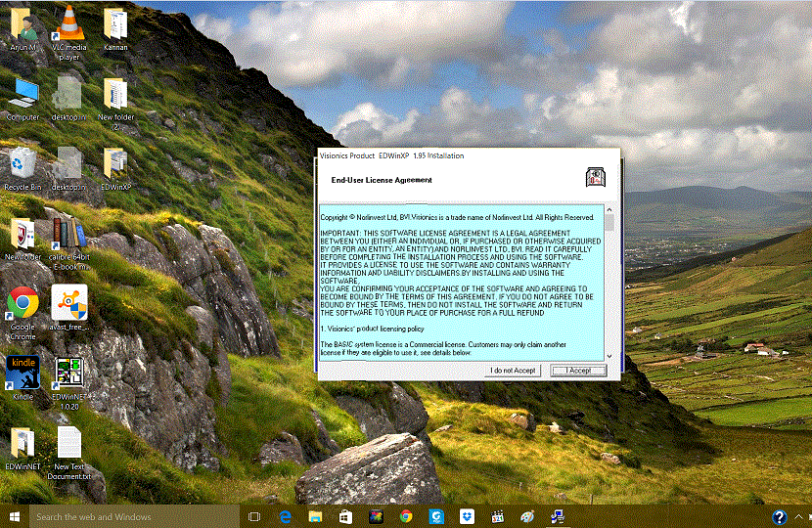
Task: Select the avast_free installer icon
Action: 68,308
